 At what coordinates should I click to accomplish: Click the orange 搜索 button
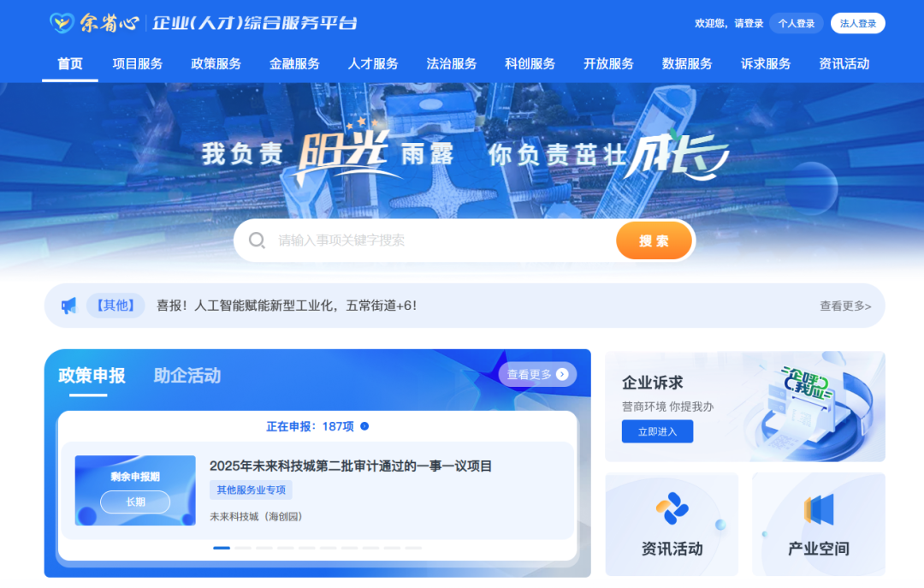pyautogui.click(x=654, y=241)
